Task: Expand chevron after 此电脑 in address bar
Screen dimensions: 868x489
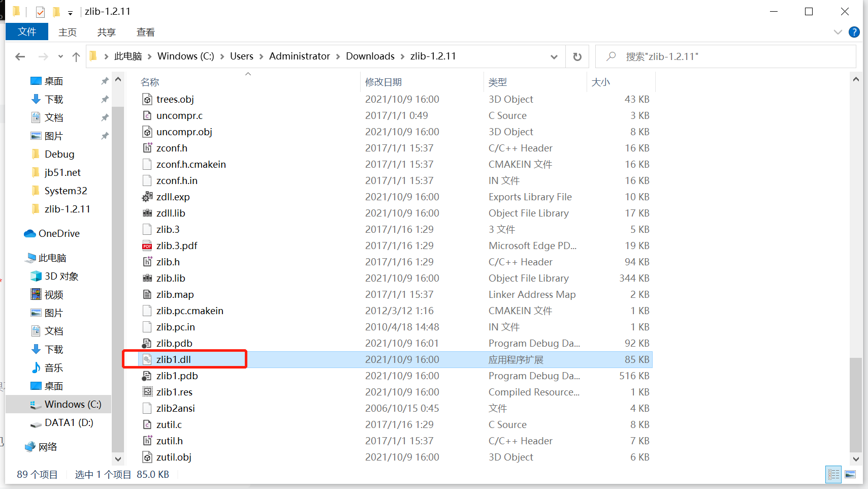Action: (x=150, y=56)
